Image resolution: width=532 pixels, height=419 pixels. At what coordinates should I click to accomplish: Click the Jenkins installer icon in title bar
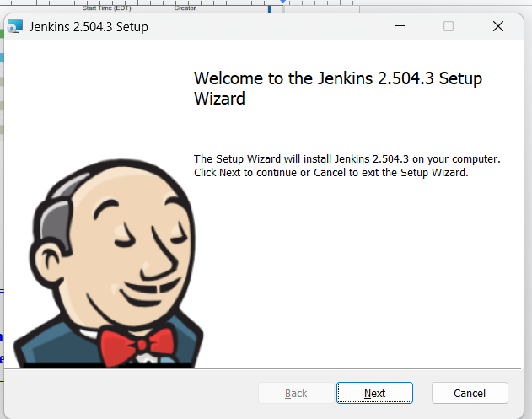14,26
